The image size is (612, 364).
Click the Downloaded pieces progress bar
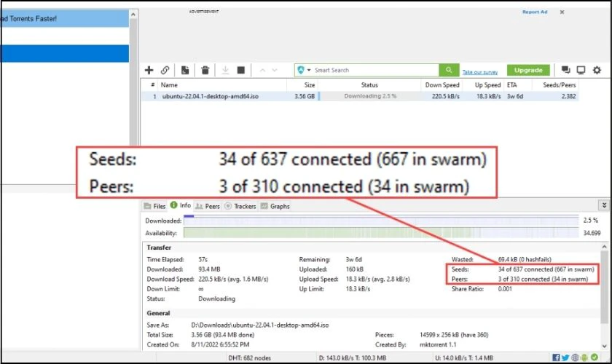381,221
